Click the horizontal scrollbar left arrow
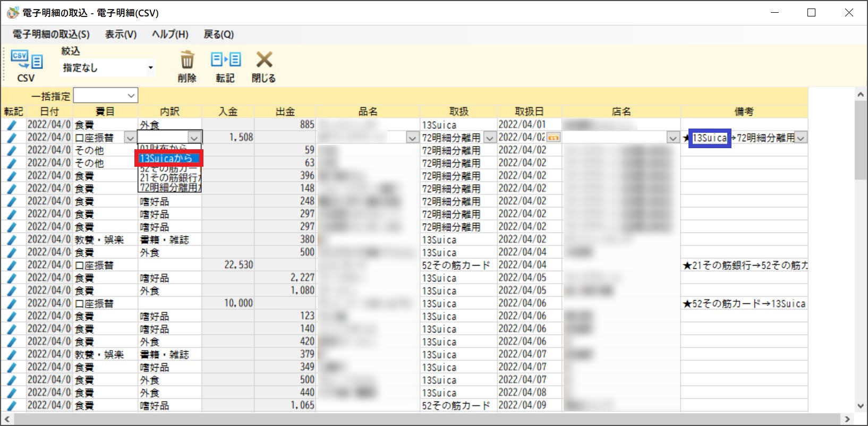Screen dimensions: 868x426 point(6,419)
